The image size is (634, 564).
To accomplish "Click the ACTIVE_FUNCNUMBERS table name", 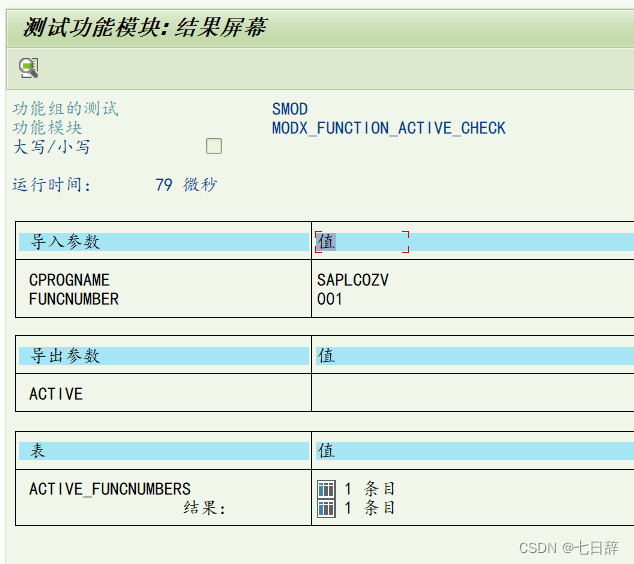I will [x=110, y=489].
